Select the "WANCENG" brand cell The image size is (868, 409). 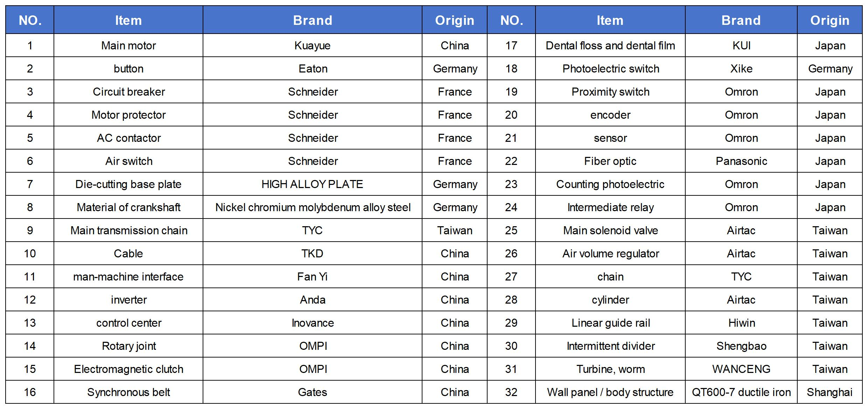click(x=741, y=369)
